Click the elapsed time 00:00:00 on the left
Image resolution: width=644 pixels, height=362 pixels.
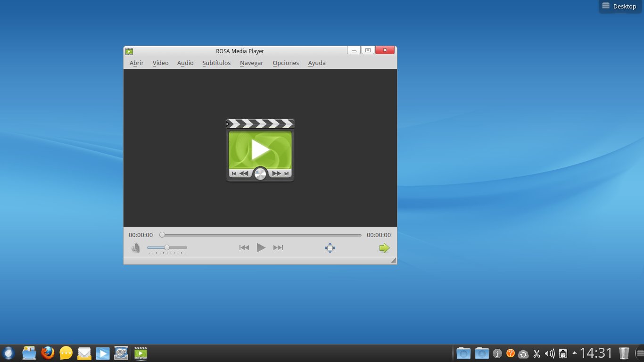click(x=140, y=235)
